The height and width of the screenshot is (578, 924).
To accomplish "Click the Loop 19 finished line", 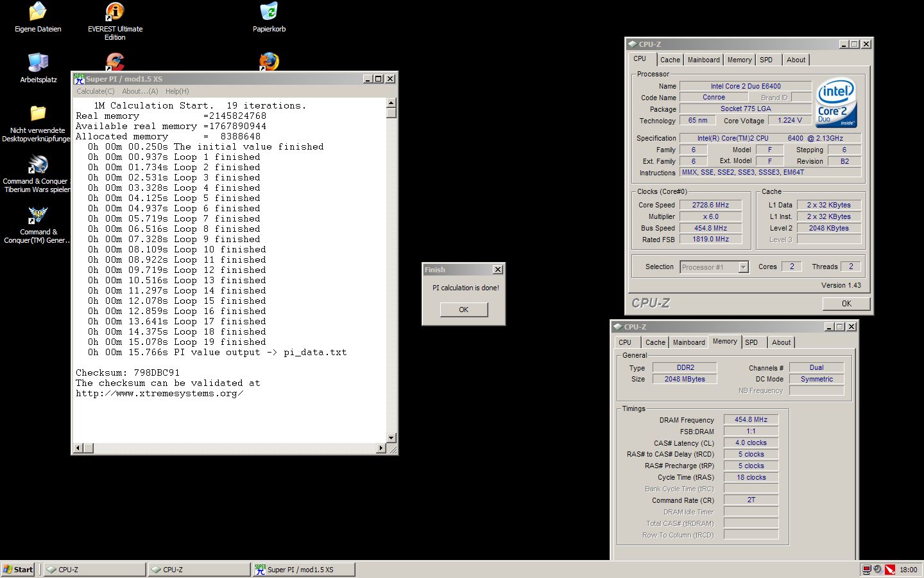I will 176,342.
